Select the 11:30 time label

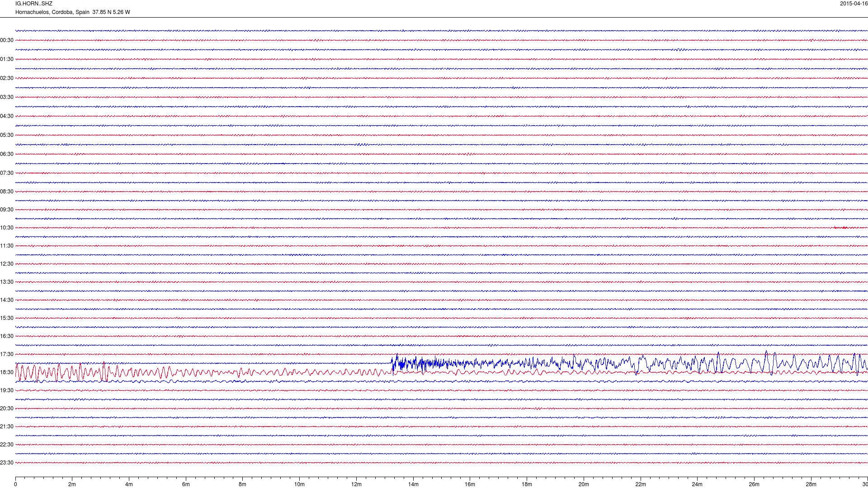tap(7, 246)
